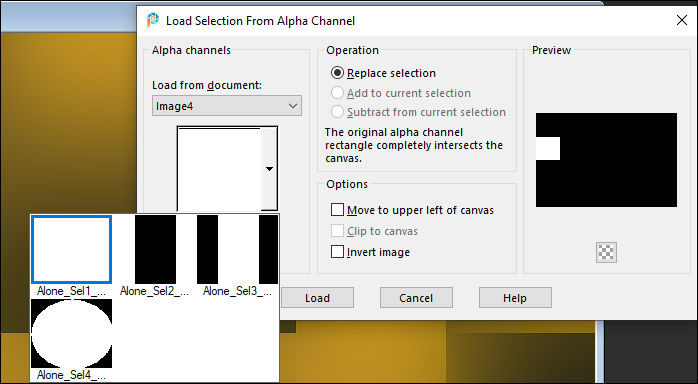This screenshot has height=384, width=698.
Task: Open the Load from document Image4 dropdown
Action: (x=227, y=106)
